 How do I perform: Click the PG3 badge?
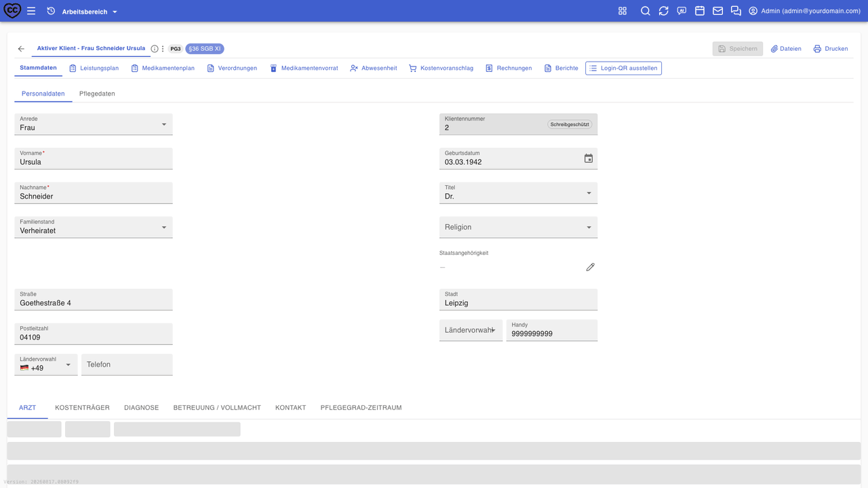coord(176,49)
